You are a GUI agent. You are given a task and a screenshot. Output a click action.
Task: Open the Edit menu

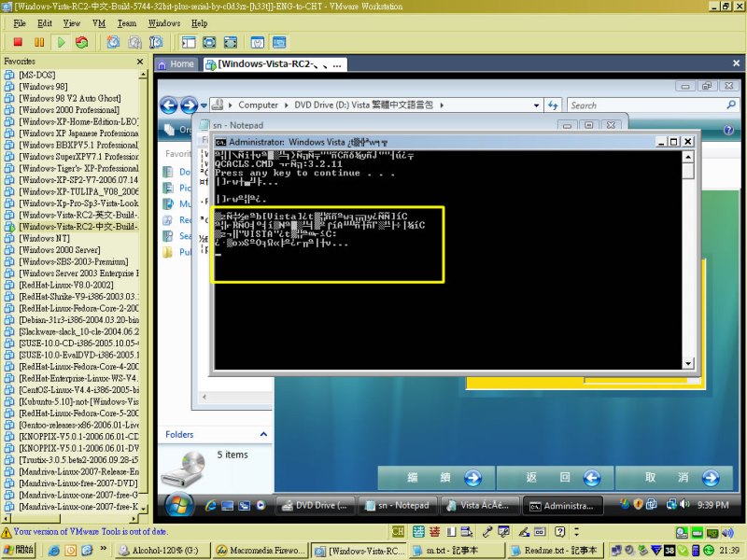click(x=45, y=23)
